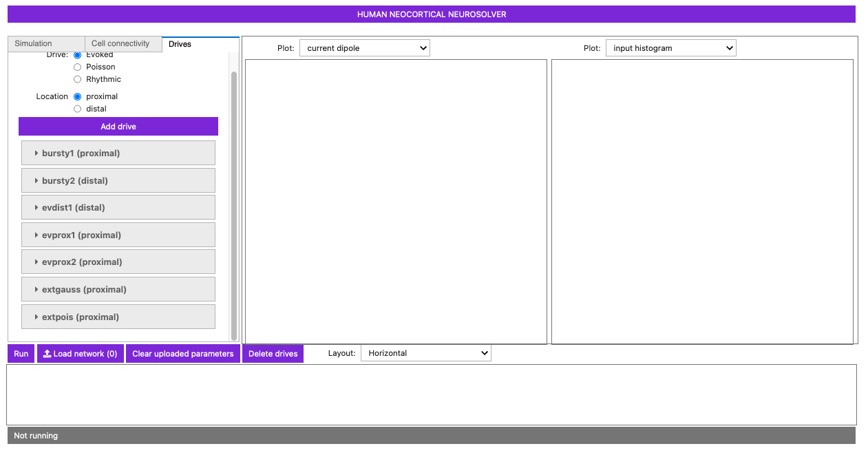Open the current dipole plot dropdown
The width and height of the screenshot is (868, 455).
point(365,48)
